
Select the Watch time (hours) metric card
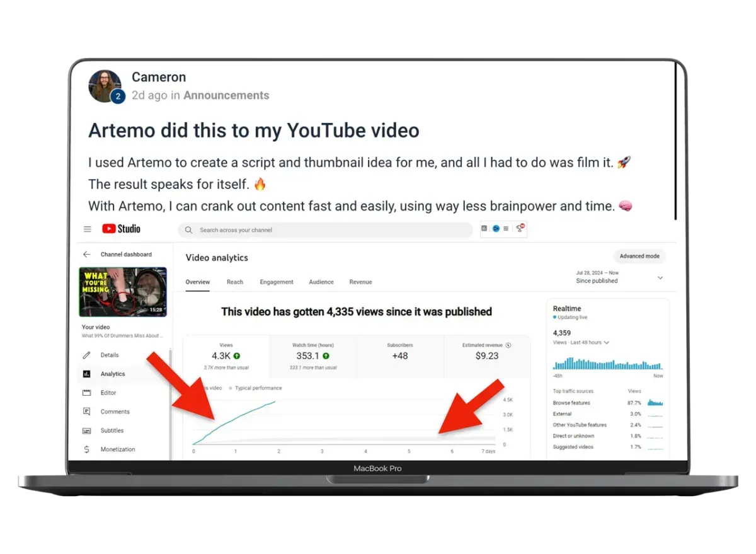[313, 356]
